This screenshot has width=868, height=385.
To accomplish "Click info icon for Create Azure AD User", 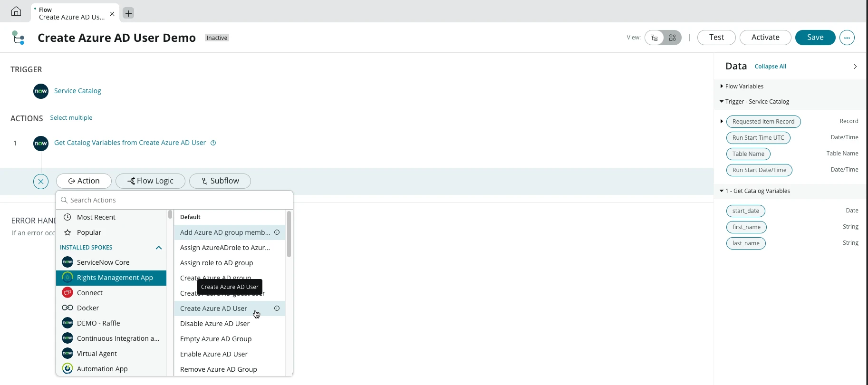I will (x=277, y=308).
